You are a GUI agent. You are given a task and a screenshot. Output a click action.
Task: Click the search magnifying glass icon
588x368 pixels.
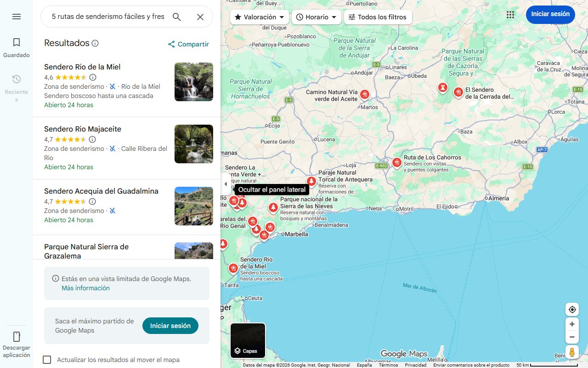[x=176, y=16]
